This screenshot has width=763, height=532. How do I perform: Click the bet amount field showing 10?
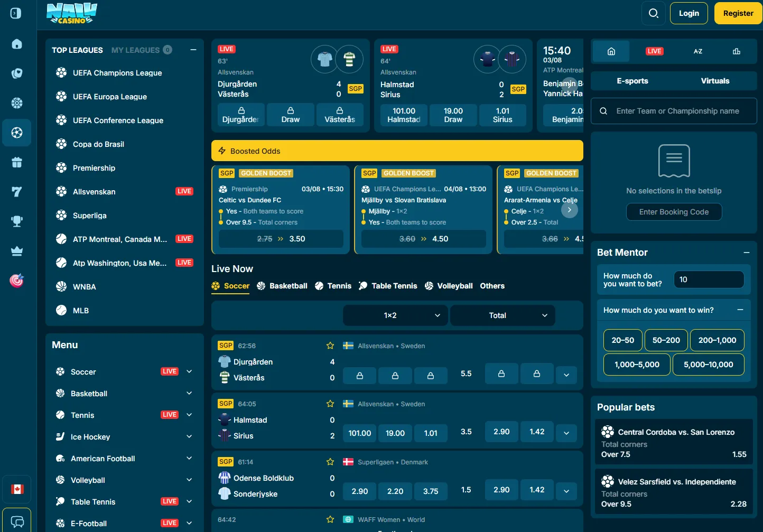pyautogui.click(x=709, y=279)
